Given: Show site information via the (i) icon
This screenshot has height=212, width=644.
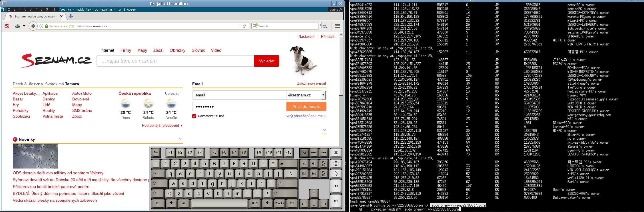Looking at the screenshot, I should click(41, 26).
